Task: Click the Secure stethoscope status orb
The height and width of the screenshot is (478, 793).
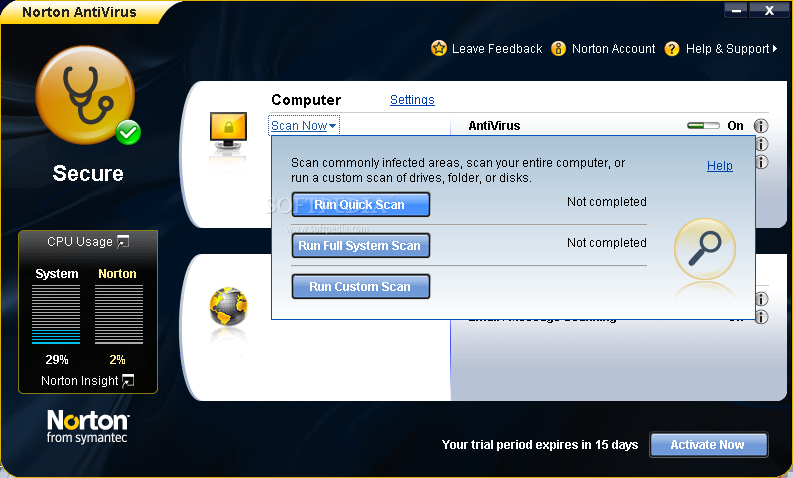Action: 85,95
